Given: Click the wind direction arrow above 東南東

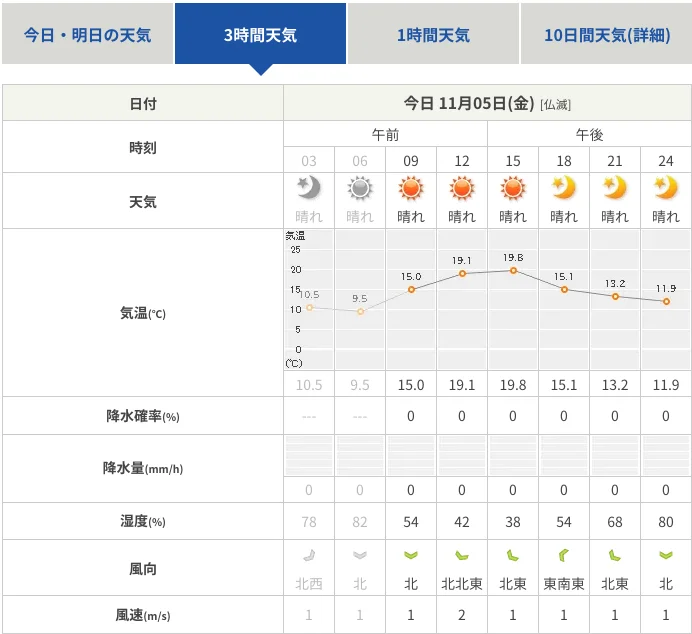Looking at the screenshot, I should (564, 555).
